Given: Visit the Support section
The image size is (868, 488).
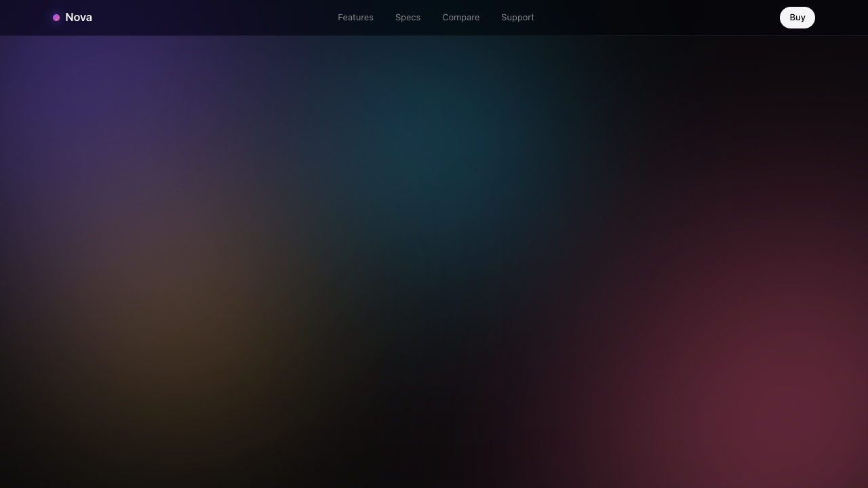Looking at the screenshot, I should click(x=517, y=18).
